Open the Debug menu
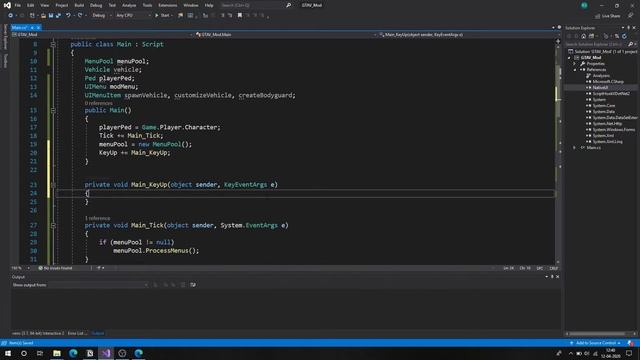The width and height of the screenshot is (640, 360). click(x=96, y=5)
